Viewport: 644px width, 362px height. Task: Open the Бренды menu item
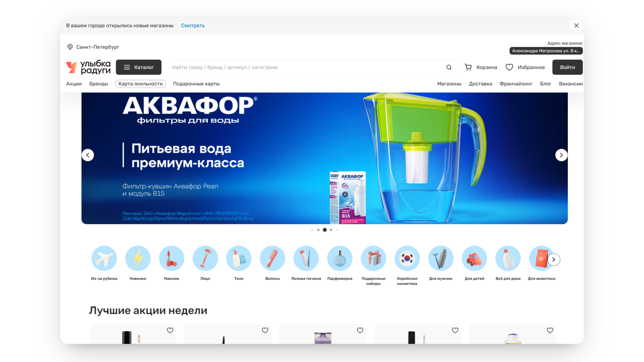99,84
